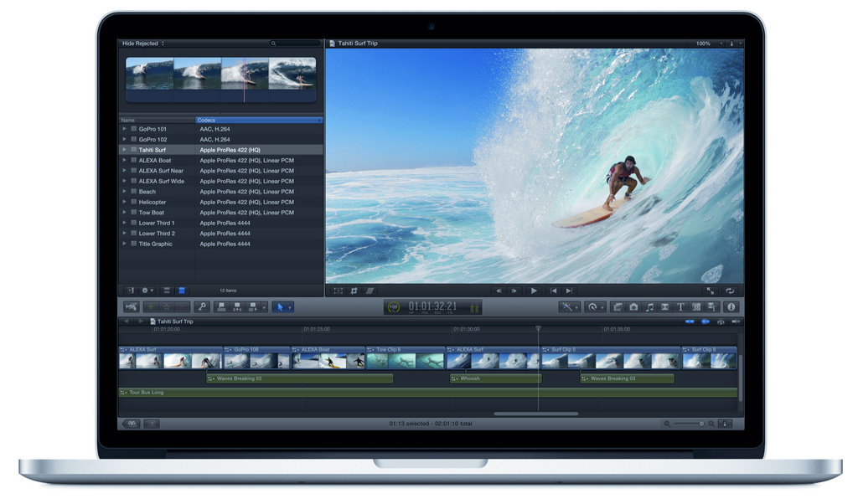Image resolution: width=858 pixels, height=504 pixels.
Task: Toggle audio skimming
Action: click(x=704, y=321)
